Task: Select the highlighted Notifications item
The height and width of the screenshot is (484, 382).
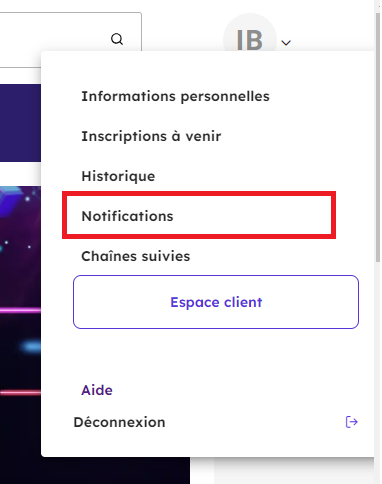Action: tap(199, 215)
